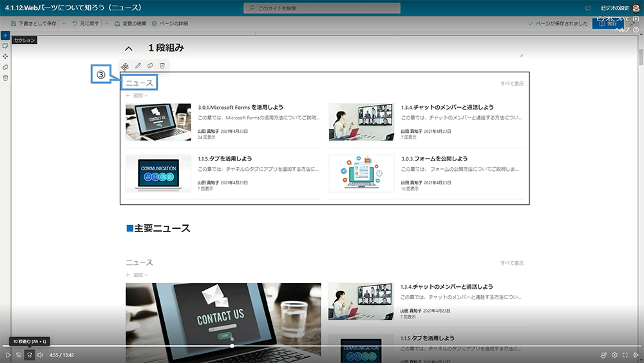This screenshot has height=363, width=644.
Task: Click the exit-fullscreen arrows icon near ヘルプ
Action: click(x=632, y=25)
